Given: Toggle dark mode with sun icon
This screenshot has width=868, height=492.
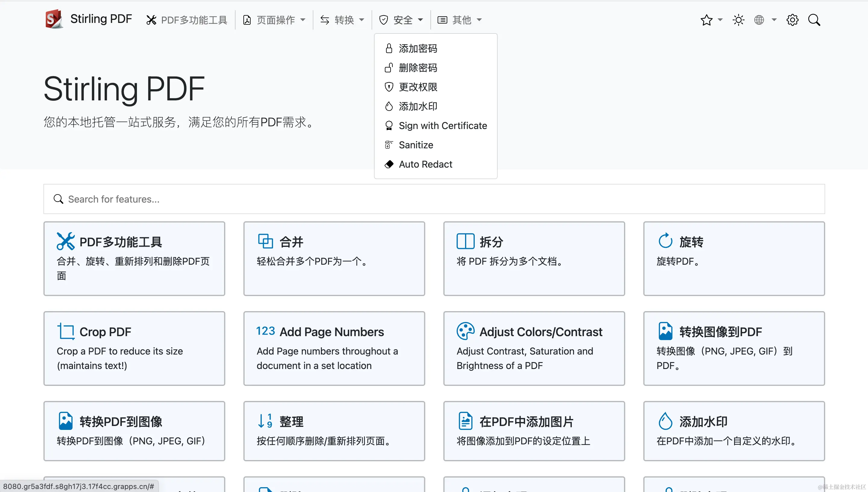Looking at the screenshot, I should pos(738,20).
